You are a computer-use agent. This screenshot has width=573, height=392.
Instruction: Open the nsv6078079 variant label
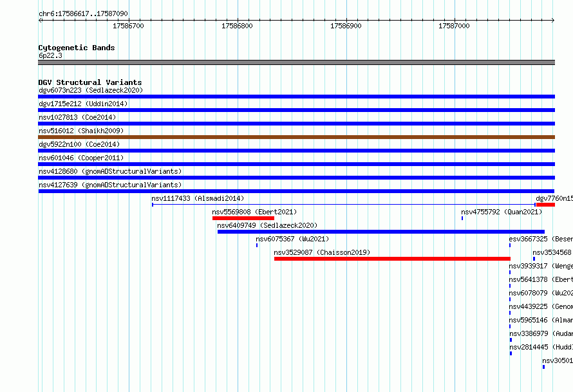coord(541,293)
